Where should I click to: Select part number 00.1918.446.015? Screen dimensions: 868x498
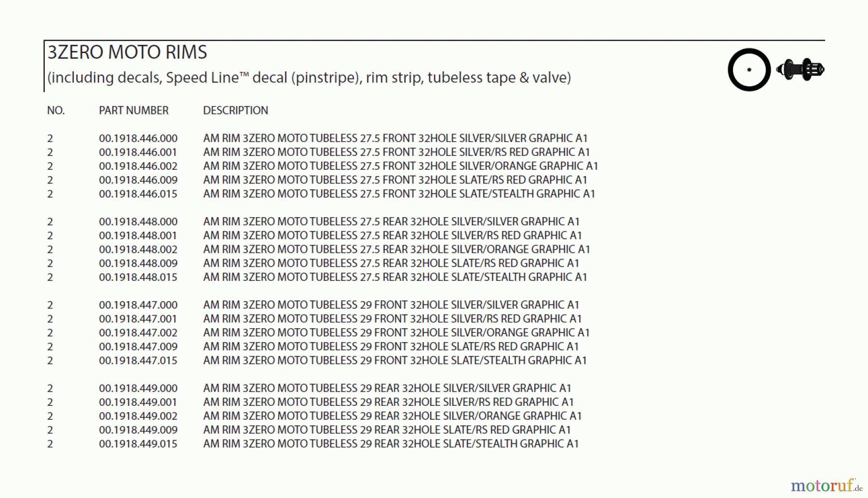pos(138,194)
